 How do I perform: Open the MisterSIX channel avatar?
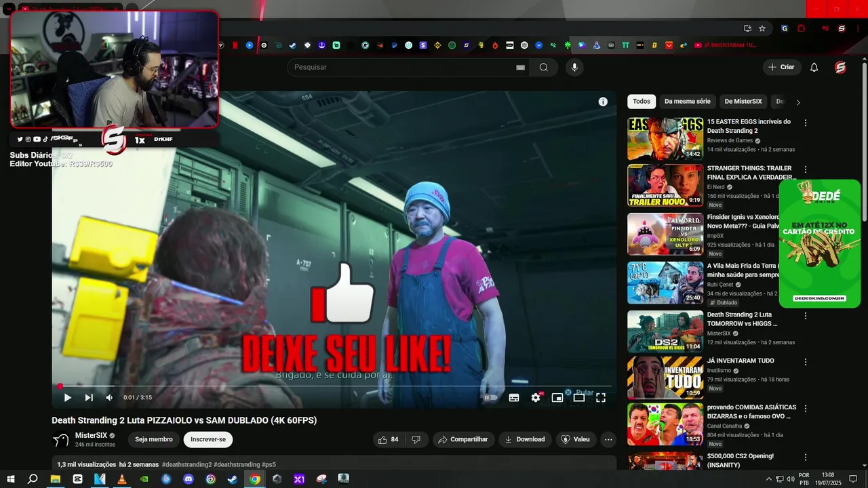(x=61, y=439)
